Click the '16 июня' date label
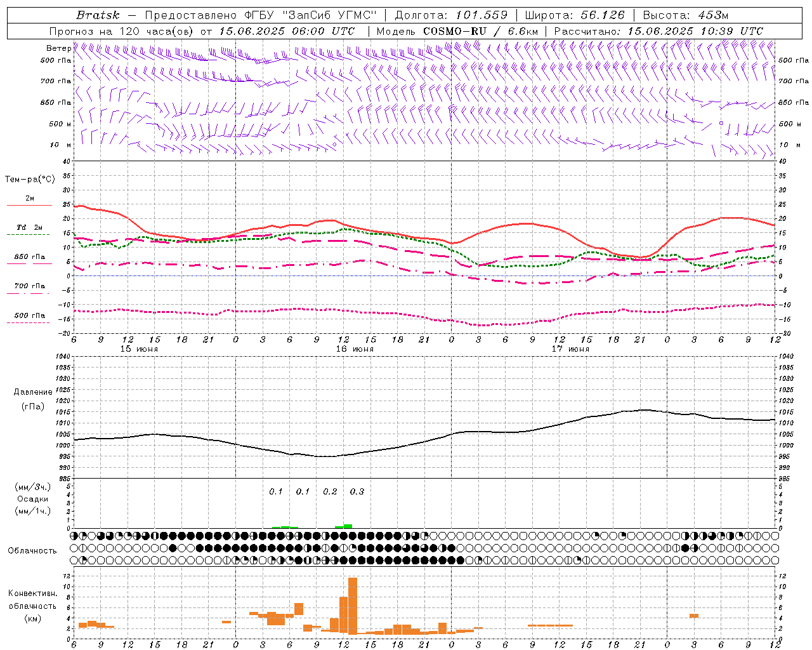 pos(355,349)
